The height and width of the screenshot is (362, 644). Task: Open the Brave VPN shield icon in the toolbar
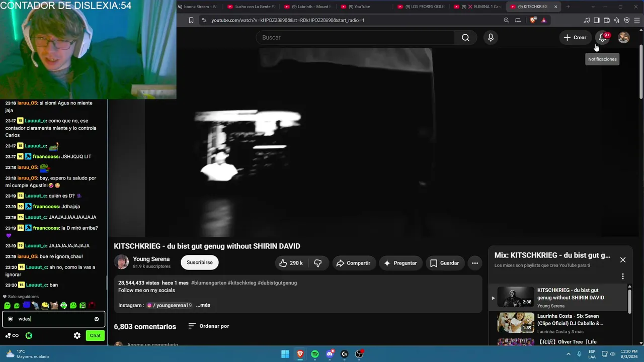[627, 20]
